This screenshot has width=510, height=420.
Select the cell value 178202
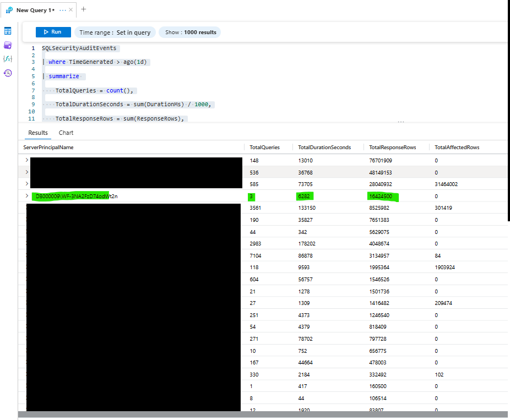click(x=307, y=244)
